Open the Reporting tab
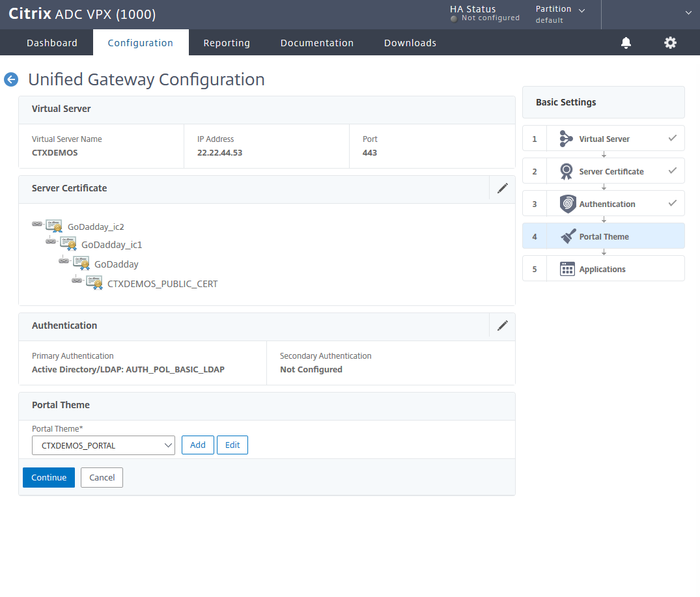 point(227,43)
